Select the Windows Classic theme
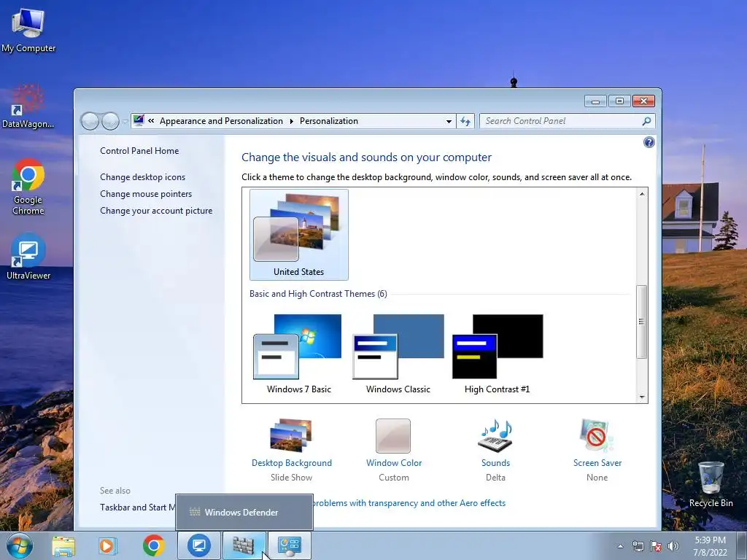This screenshot has width=747, height=560. pyautogui.click(x=398, y=354)
